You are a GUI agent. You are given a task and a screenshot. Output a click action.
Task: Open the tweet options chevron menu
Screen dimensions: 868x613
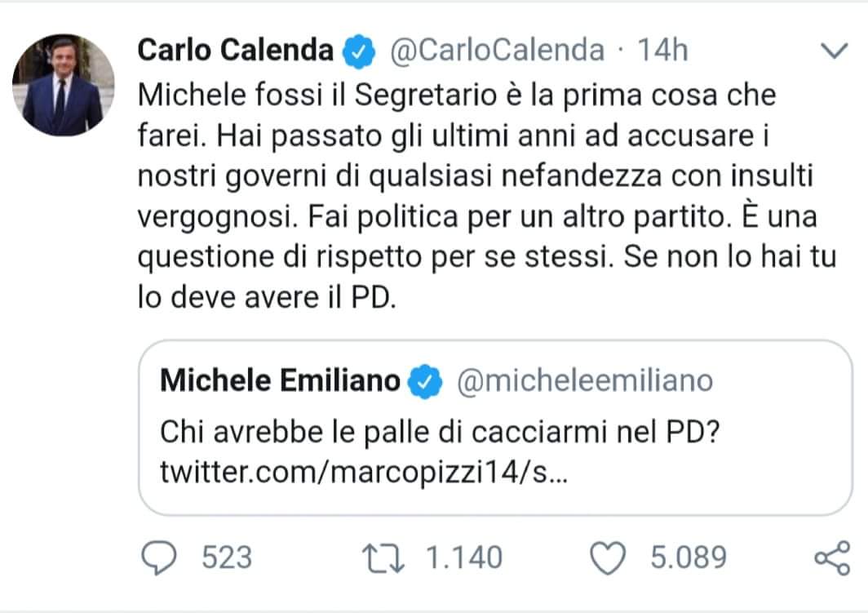pyautogui.click(x=833, y=51)
